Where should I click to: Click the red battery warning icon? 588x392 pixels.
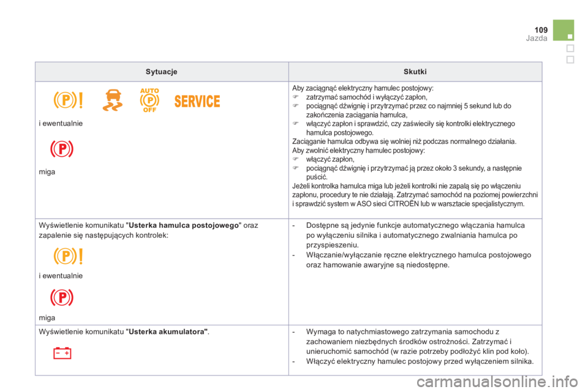click(x=62, y=353)
